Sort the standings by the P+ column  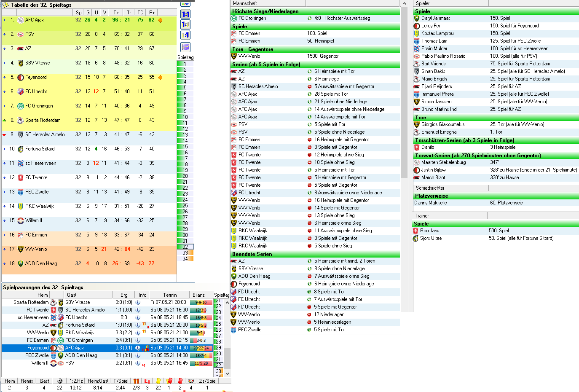pyautogui.click(x=152, y=13)
